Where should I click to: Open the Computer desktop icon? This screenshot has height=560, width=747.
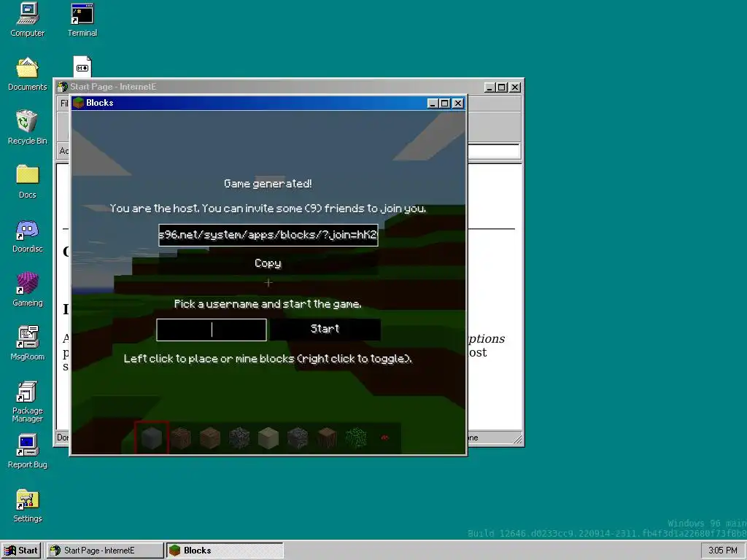27,20
